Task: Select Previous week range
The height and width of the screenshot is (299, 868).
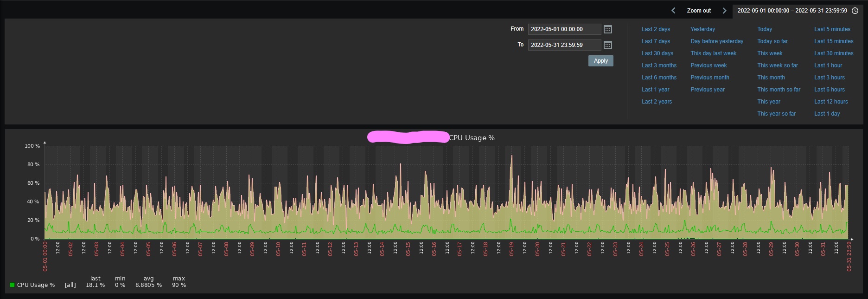Action: [x=708, y=65]
